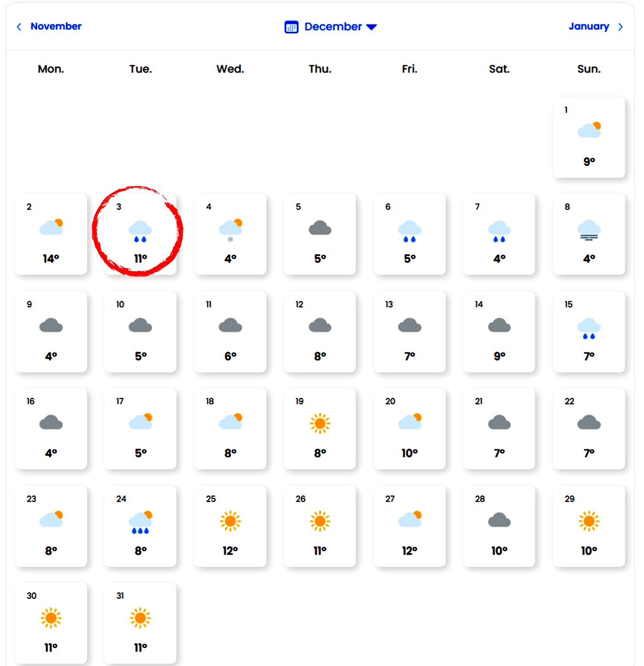Click the sunny icon on December 19
Viewport: 644px width, 666px height.
pos(320,423)
